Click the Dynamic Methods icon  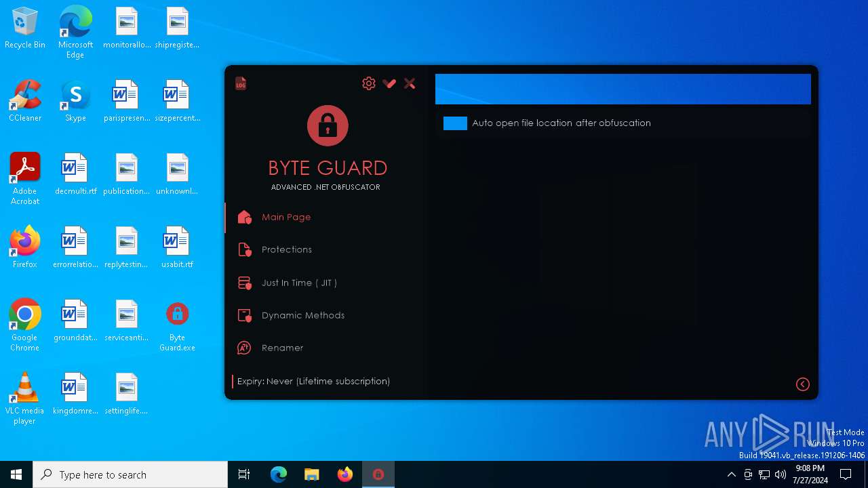point(245,315)
